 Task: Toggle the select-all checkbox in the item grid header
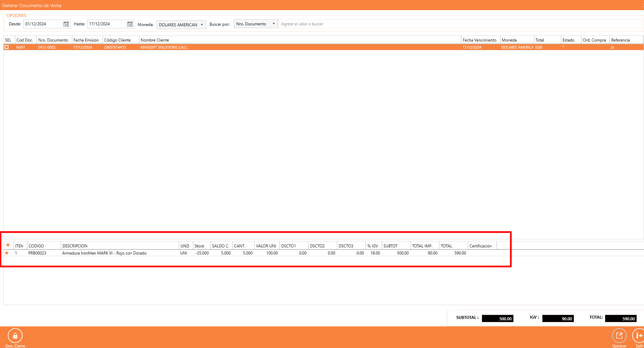(x=8, y=245)
